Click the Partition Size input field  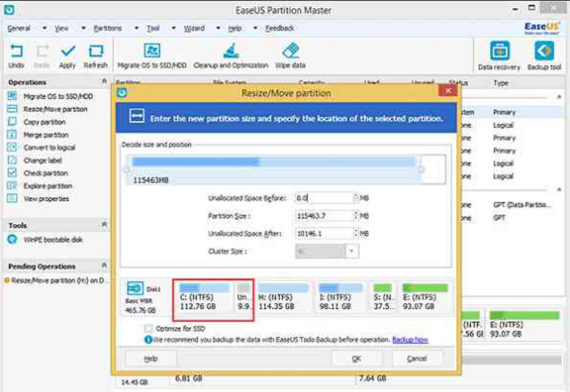point(324,216)
